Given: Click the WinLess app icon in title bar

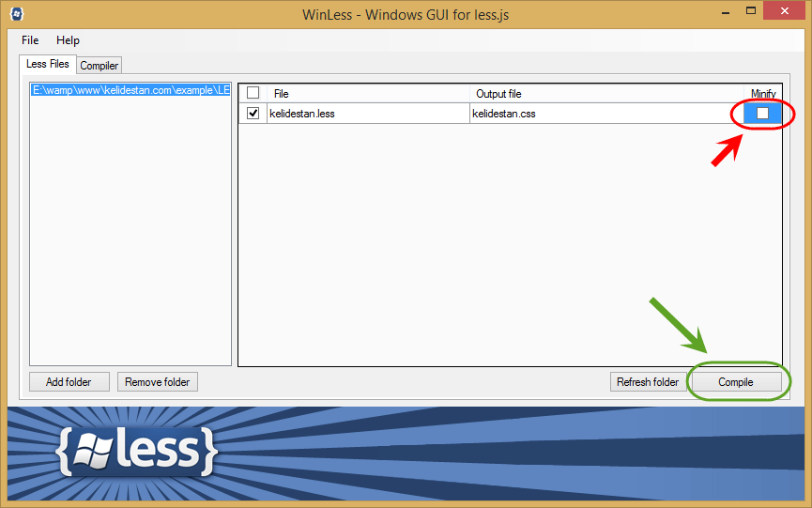Looking at the screenshot, I should pyautogui.click(x=17, y=14).
